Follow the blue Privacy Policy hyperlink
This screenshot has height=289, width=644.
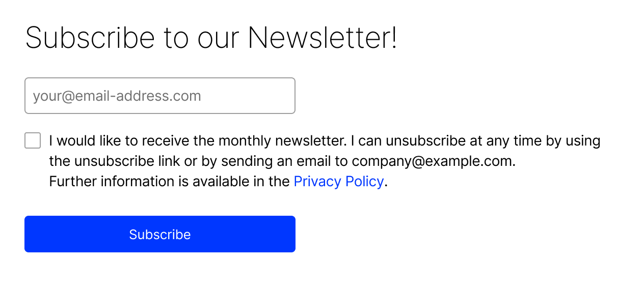(339, 182)
